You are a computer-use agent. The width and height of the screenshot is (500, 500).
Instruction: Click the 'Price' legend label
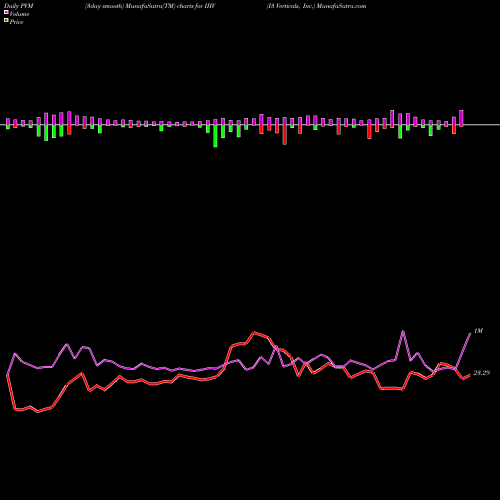tap(16, 22)
